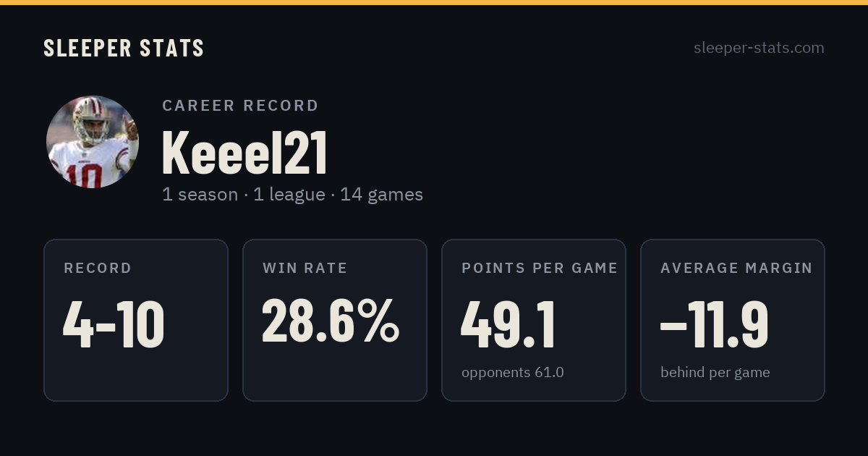The image size is (868, 456).
Task: Click the SLEEPER STATS logo text
Action: click(x=124, y=48)
